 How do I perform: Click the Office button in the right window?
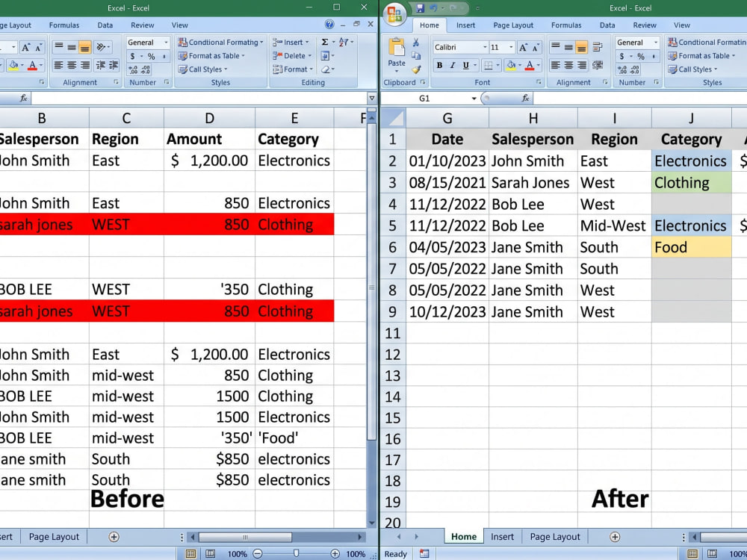click(x=395, y=13)
